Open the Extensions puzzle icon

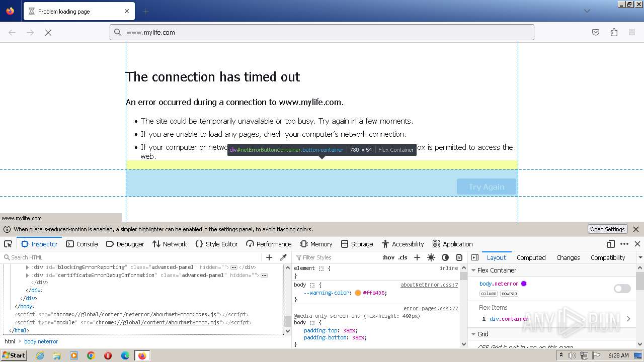pos(614,32)
